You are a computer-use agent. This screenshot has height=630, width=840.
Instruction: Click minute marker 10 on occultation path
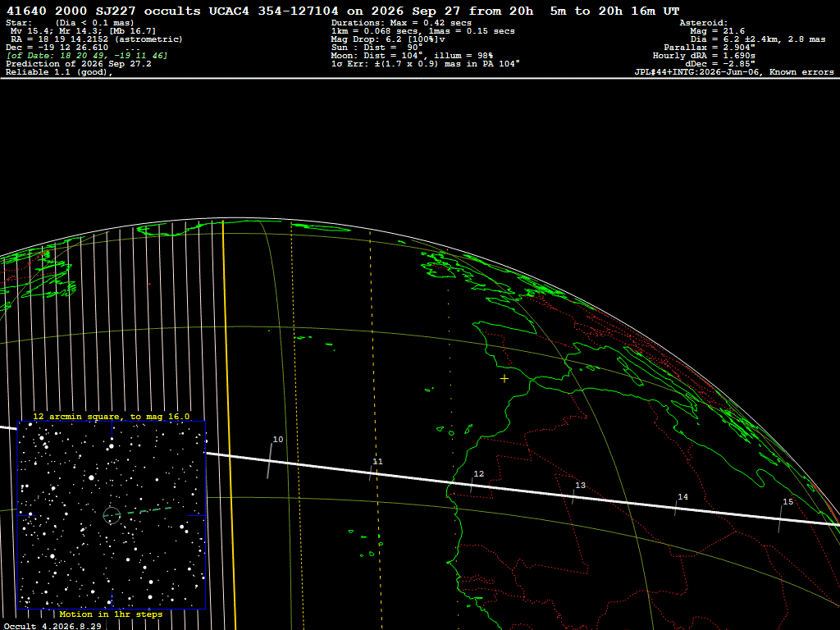[278, 440]
